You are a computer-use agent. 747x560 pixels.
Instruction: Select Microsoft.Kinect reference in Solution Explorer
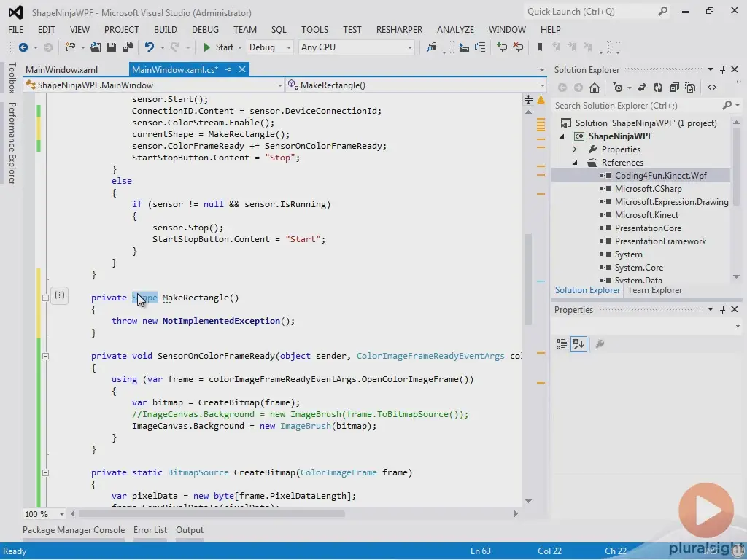click(646, 215)
